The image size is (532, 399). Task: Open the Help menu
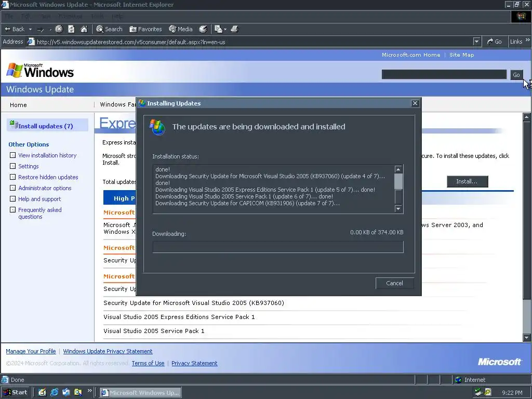point(117,16)
